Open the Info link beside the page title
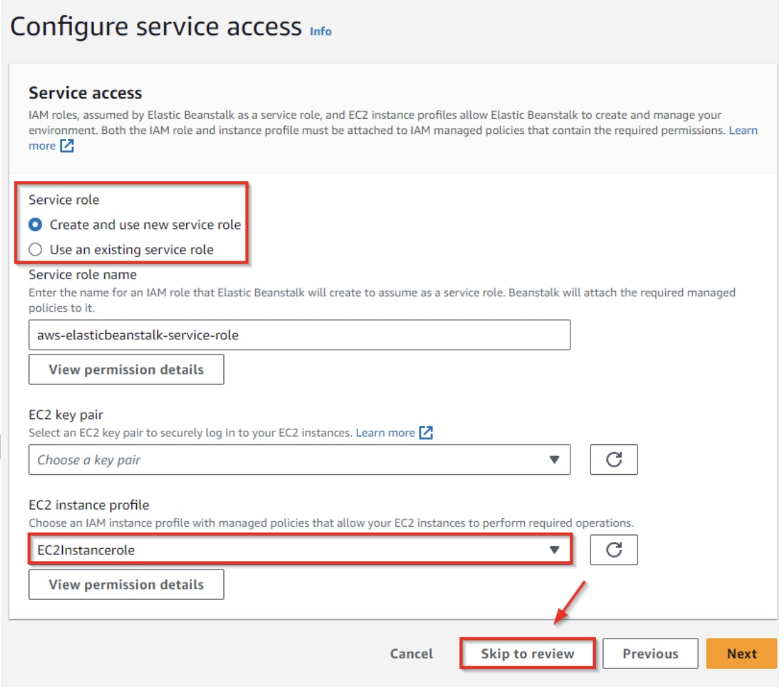 click(320, 32)
